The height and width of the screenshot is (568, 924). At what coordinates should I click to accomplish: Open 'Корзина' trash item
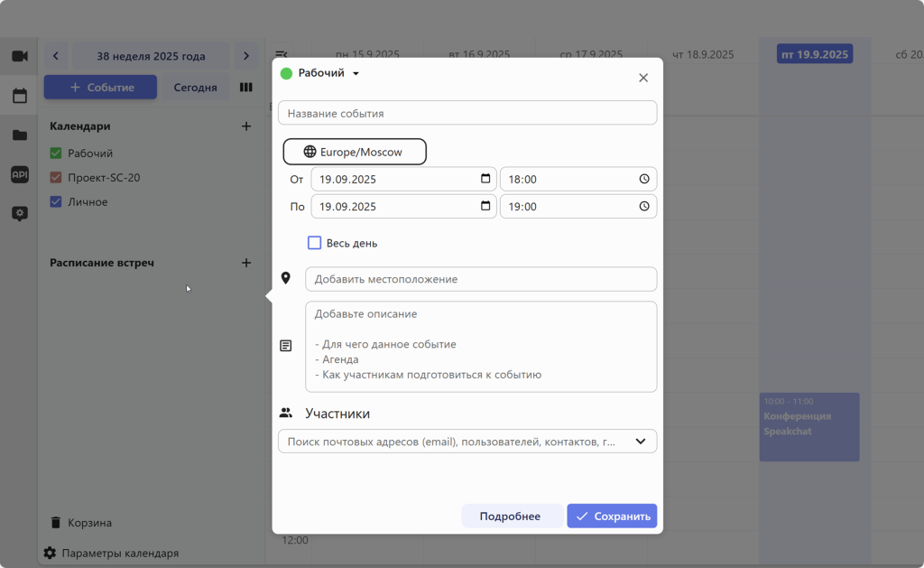(89, 523)
